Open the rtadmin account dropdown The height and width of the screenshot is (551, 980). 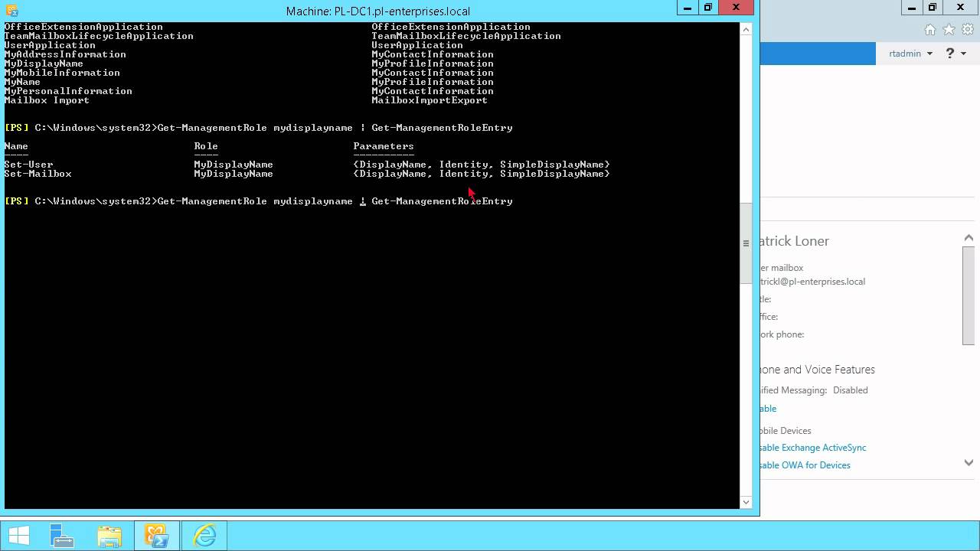tap(910, 54)
